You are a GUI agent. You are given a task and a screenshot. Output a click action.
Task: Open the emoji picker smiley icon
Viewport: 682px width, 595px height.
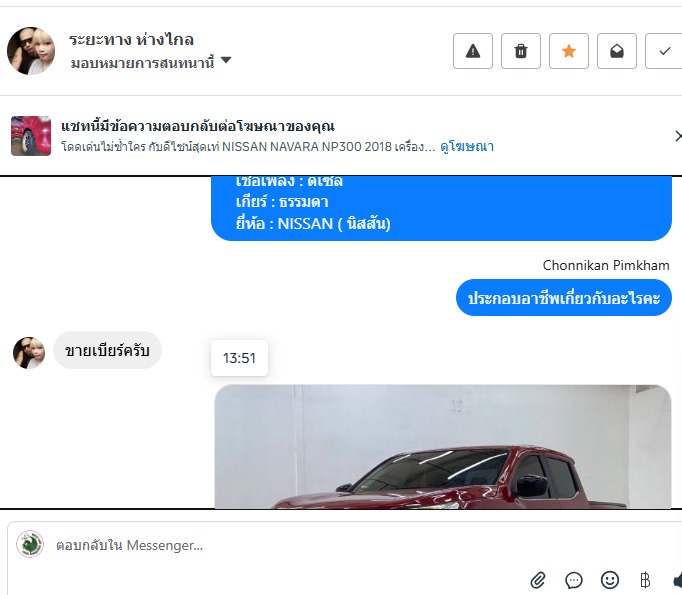tap(610, 580)
